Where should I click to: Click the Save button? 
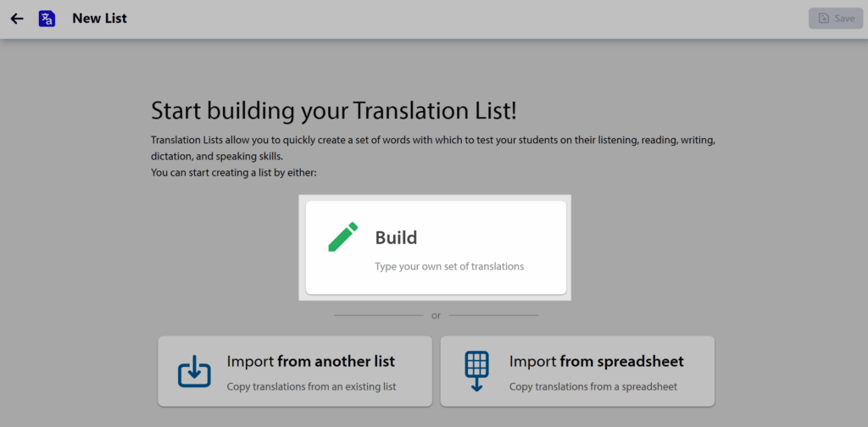coord(836,19)
